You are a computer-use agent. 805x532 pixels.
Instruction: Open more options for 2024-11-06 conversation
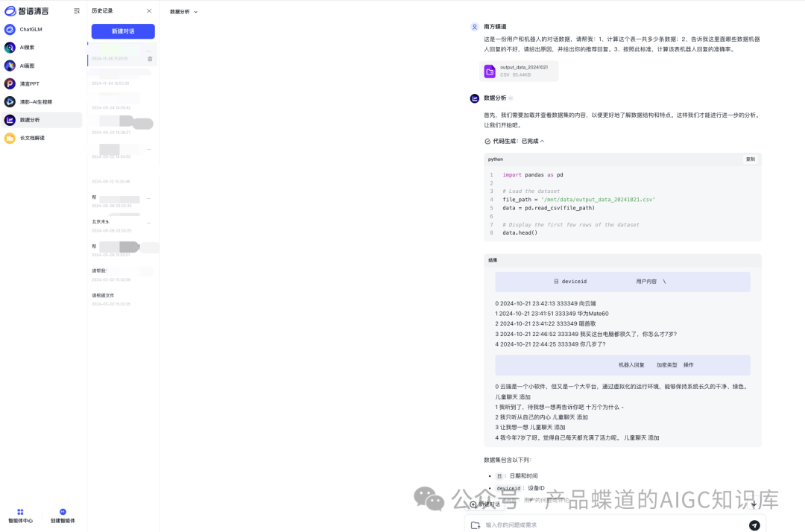coord(148,51)
